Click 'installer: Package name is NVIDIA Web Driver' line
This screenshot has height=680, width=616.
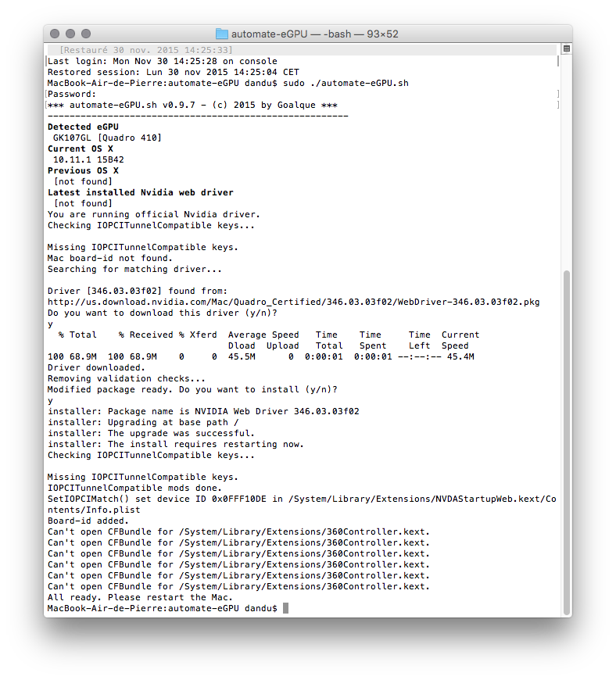pyautogui.click(x=203, y=411)
